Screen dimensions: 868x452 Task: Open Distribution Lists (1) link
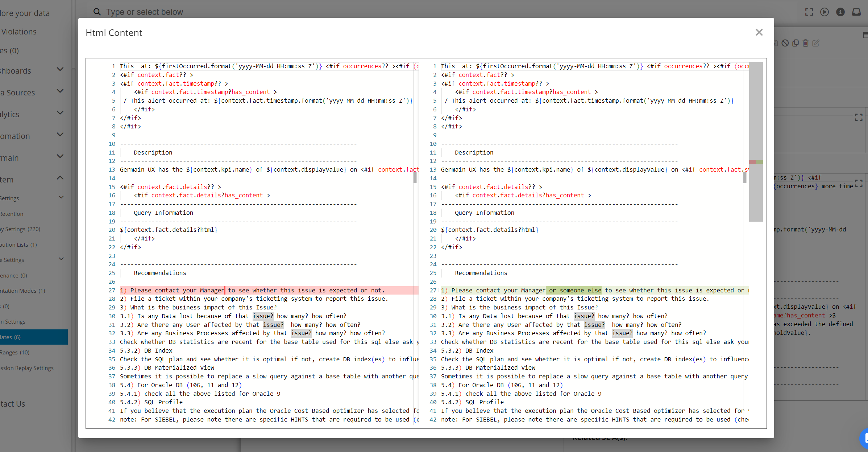click(18, 245)
